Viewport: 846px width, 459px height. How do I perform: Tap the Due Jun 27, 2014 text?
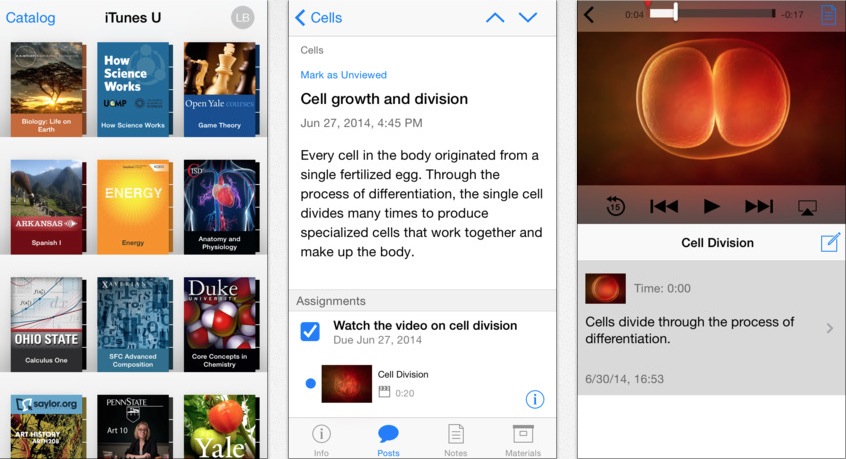(377, 340)
